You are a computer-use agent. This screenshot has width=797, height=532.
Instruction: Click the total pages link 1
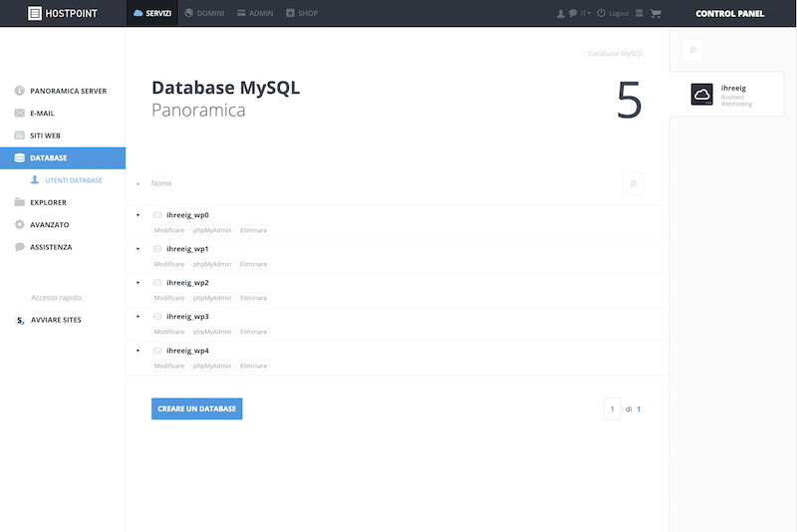tap(639, 409)
